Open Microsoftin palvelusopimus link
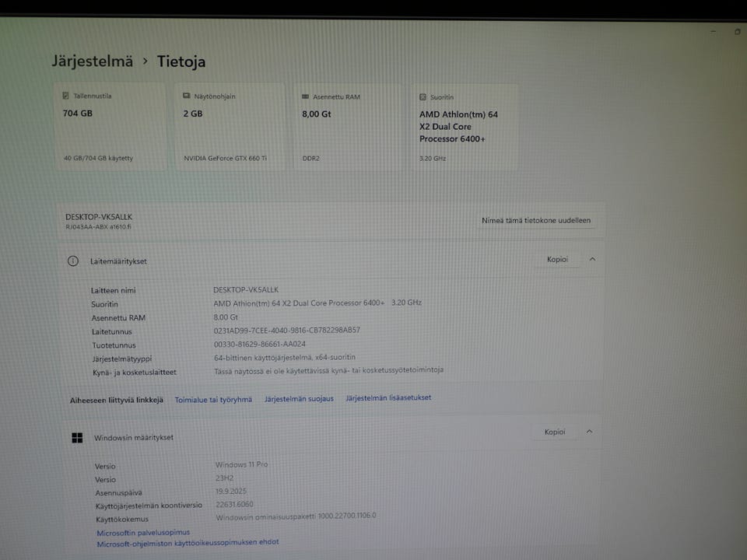The image size is (747, 560). 143,532
